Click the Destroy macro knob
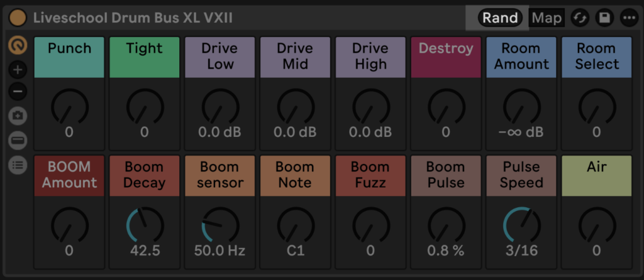644x280 pixels. pos(446,107)
